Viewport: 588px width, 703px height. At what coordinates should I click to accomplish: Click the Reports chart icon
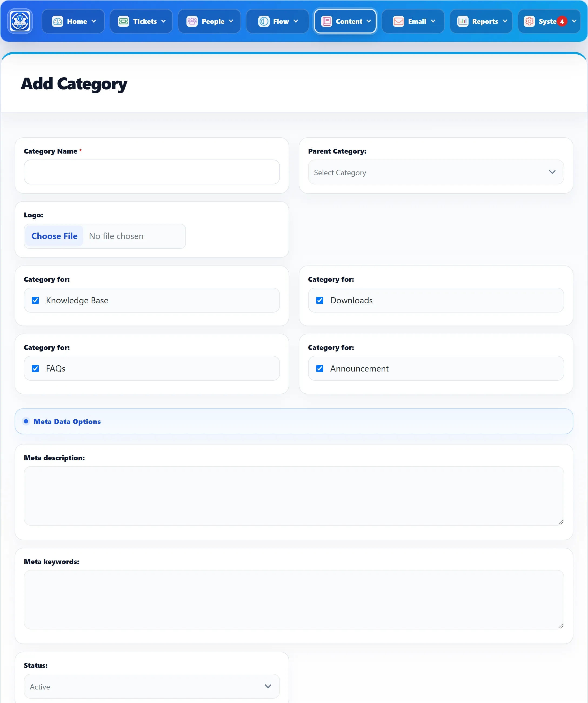click(463, 21)
